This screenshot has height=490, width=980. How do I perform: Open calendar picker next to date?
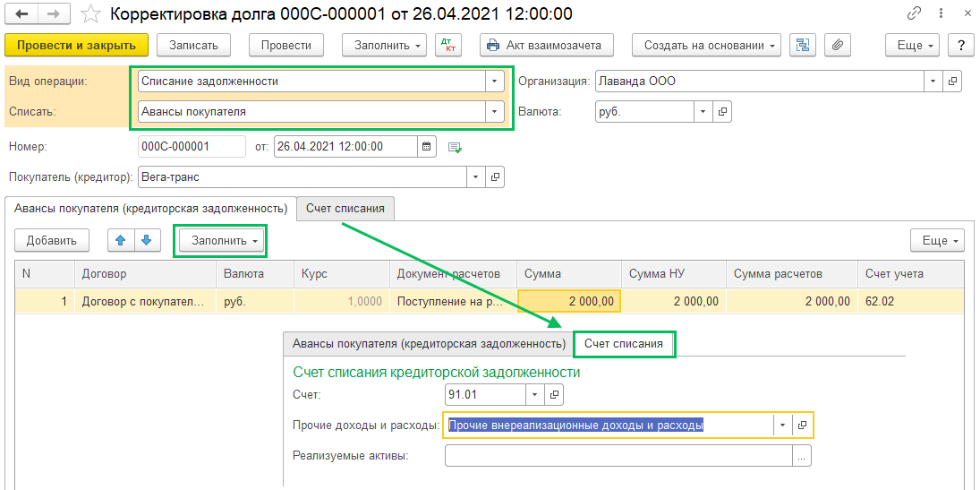(426, 147)
